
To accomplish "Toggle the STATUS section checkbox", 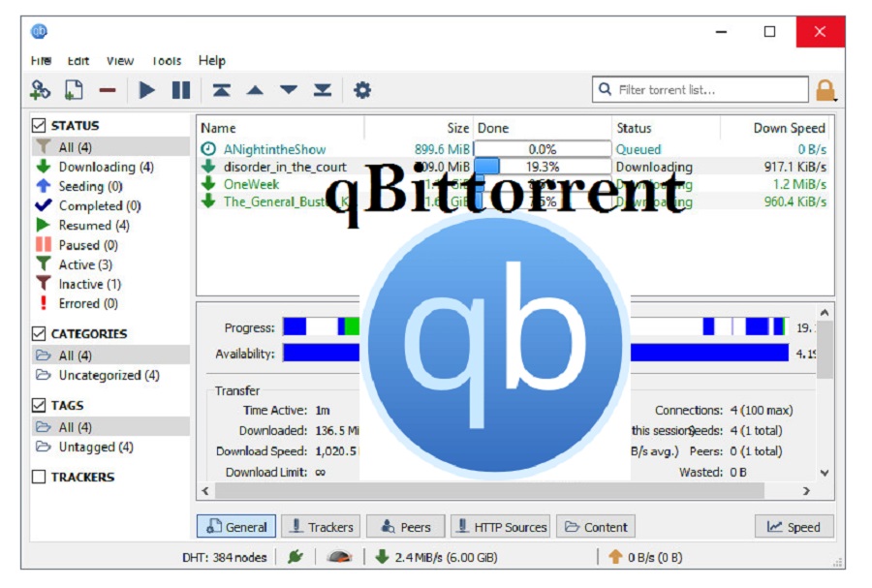I will coord(39,126).
